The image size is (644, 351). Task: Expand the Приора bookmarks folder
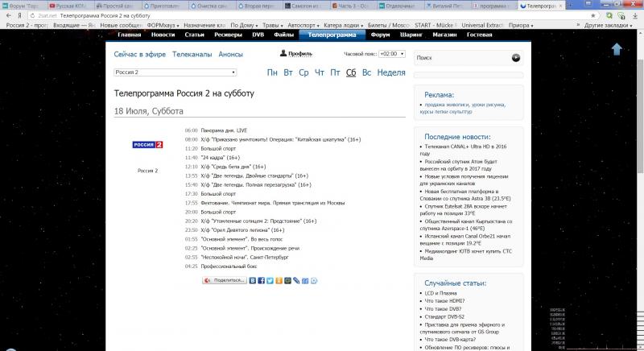(521, 26)
